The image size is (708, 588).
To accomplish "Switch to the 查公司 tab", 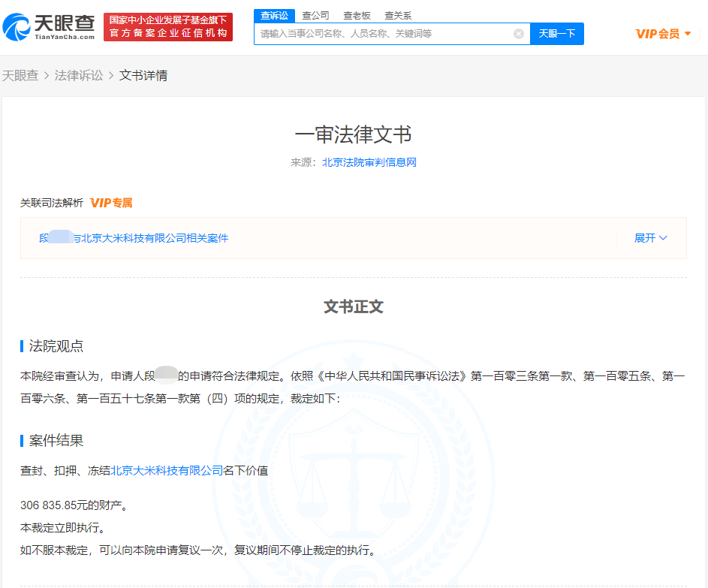I will [x=315, y=16].
